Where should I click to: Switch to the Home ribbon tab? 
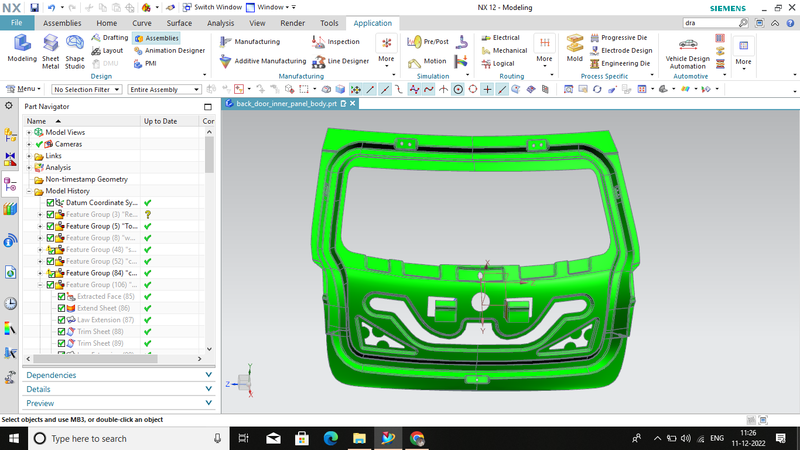tap(107, 23)
